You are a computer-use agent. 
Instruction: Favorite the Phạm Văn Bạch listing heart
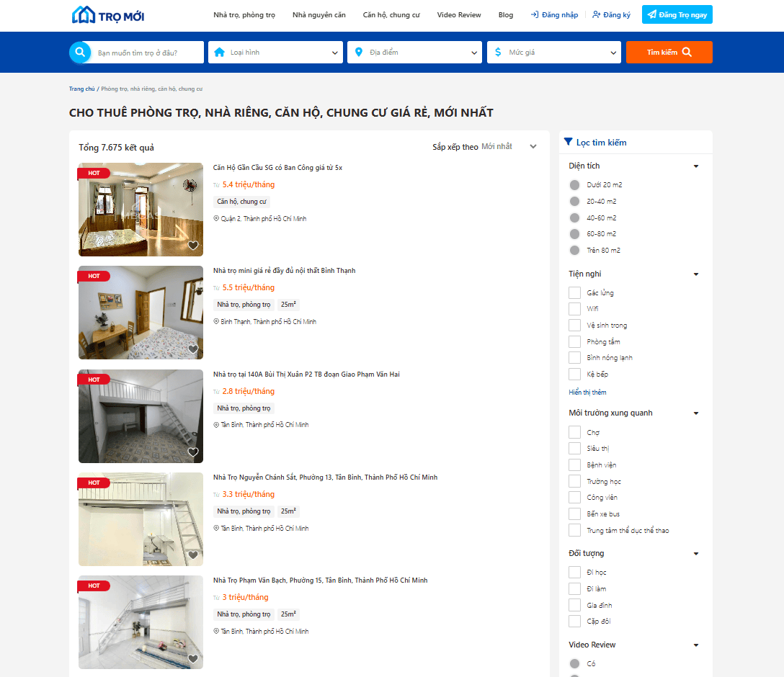pos(193,658)
